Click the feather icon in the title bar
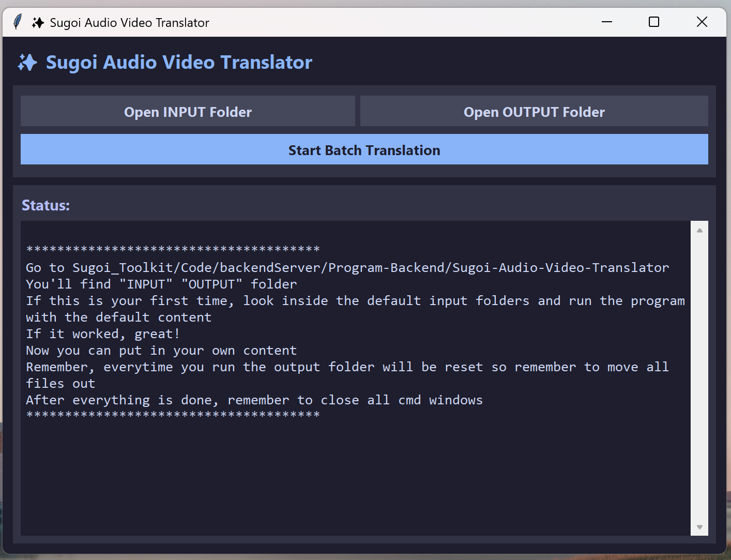 coord(18,22)
